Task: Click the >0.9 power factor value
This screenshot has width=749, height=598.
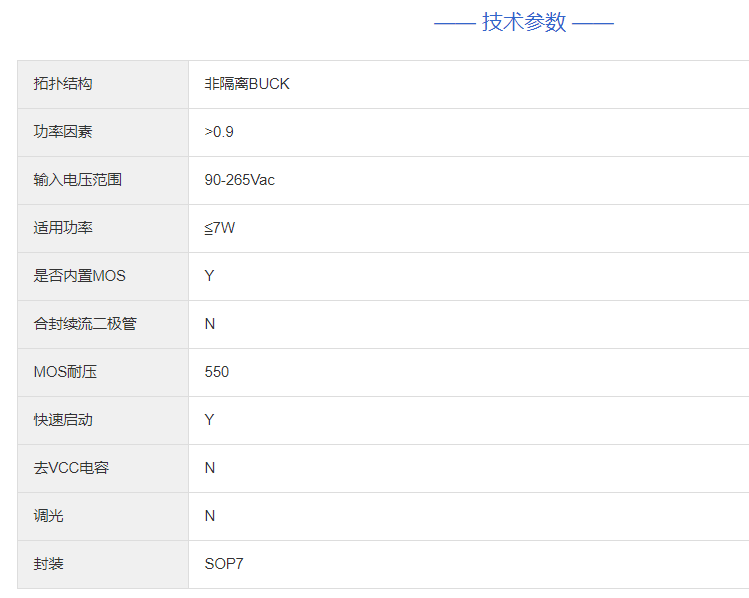Action: pos(219,132)
